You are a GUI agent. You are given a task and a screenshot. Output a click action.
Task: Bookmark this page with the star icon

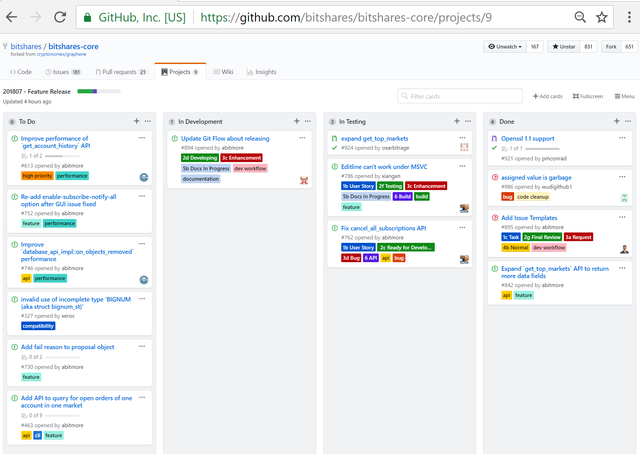[602, 17]
